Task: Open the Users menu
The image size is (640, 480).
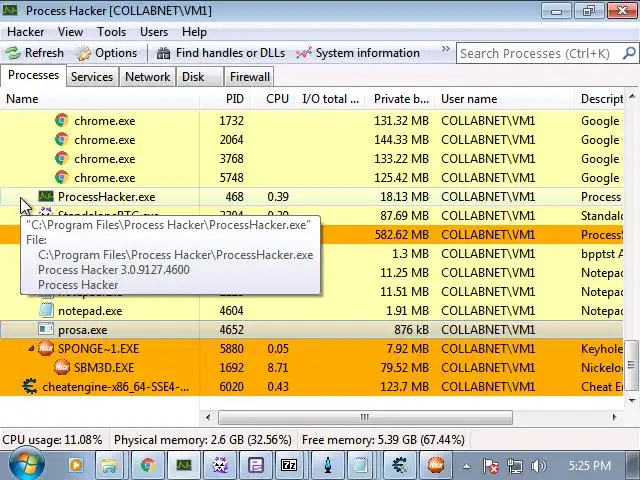Action: [154, 32]
